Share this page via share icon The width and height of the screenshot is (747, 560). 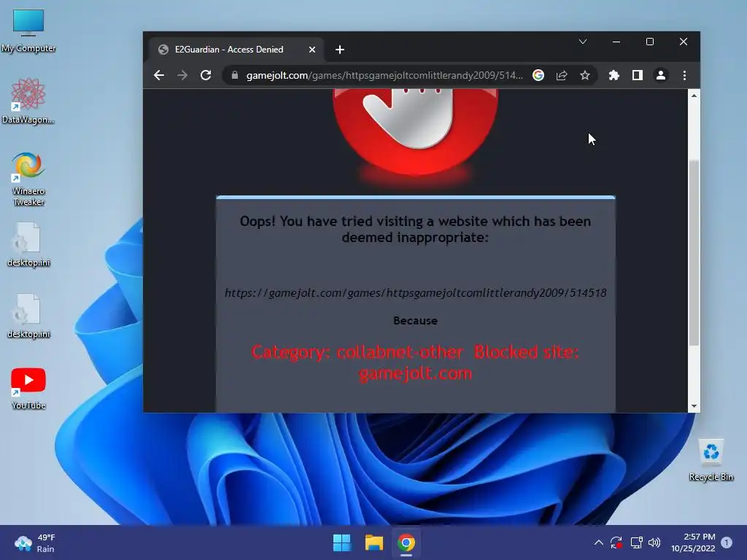(x=562, y=75)
